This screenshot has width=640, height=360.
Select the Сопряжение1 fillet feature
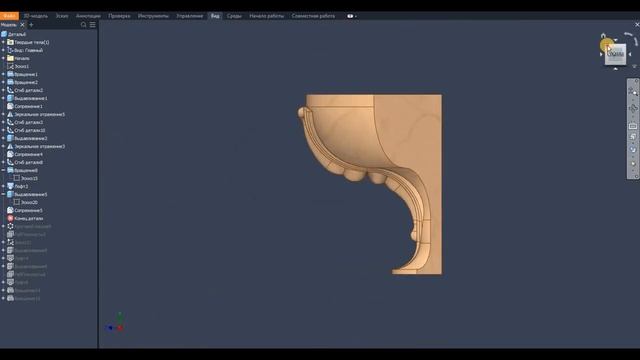point(28,106)
